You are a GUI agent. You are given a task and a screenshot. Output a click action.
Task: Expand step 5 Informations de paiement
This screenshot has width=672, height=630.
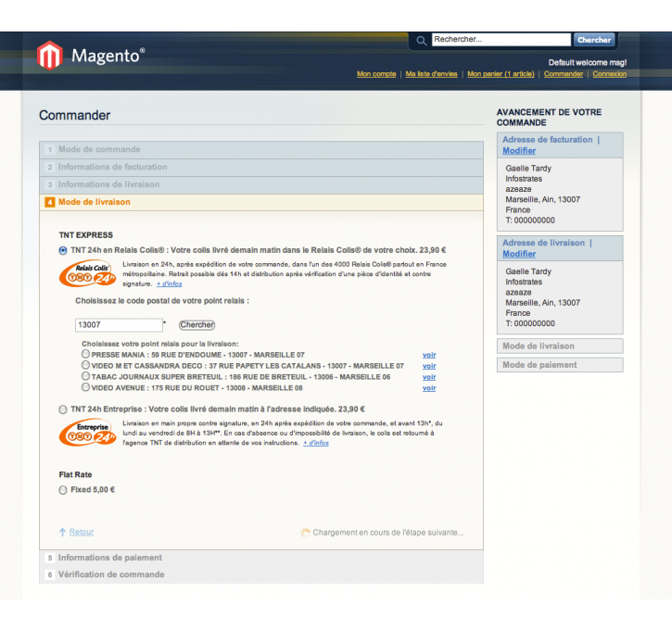pos(261,558)
